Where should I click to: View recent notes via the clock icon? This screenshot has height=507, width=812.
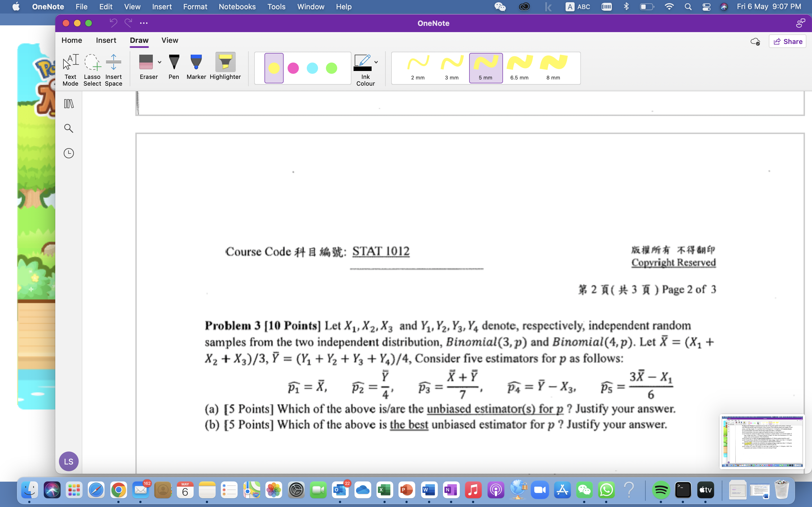coord(69,153)
